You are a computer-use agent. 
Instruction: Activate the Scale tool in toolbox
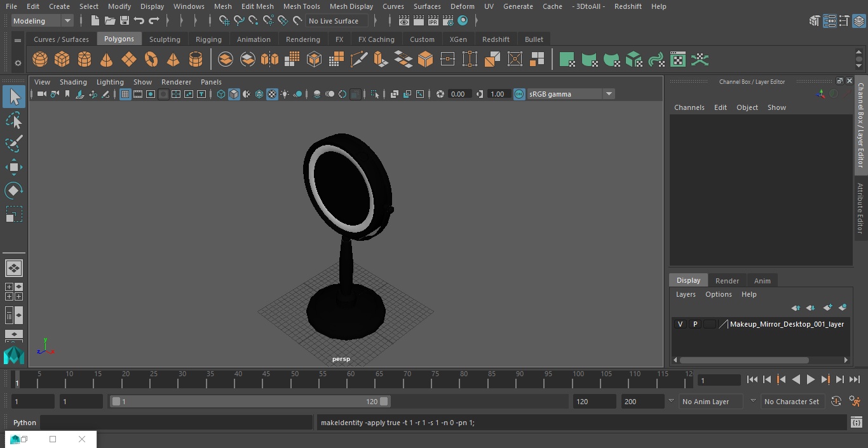[x=14, y=214]
